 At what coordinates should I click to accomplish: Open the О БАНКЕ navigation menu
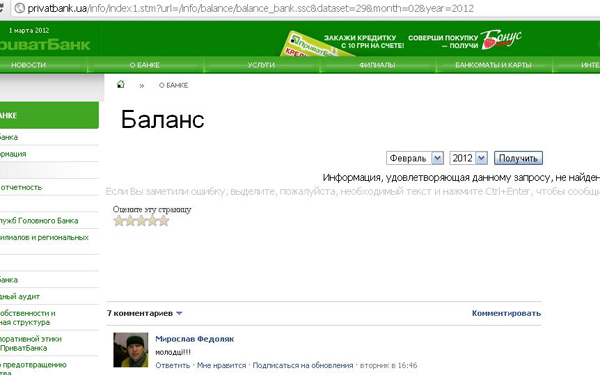(x=145, y=65)
